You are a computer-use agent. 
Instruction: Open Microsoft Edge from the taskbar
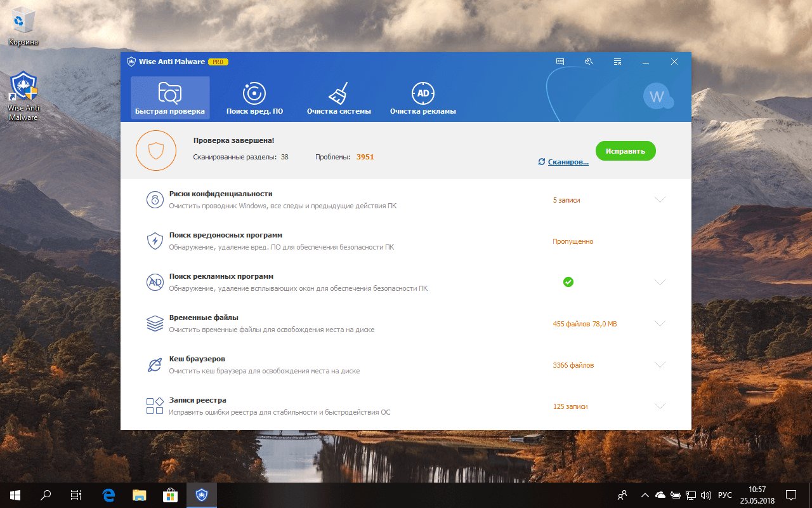point(109,495)
